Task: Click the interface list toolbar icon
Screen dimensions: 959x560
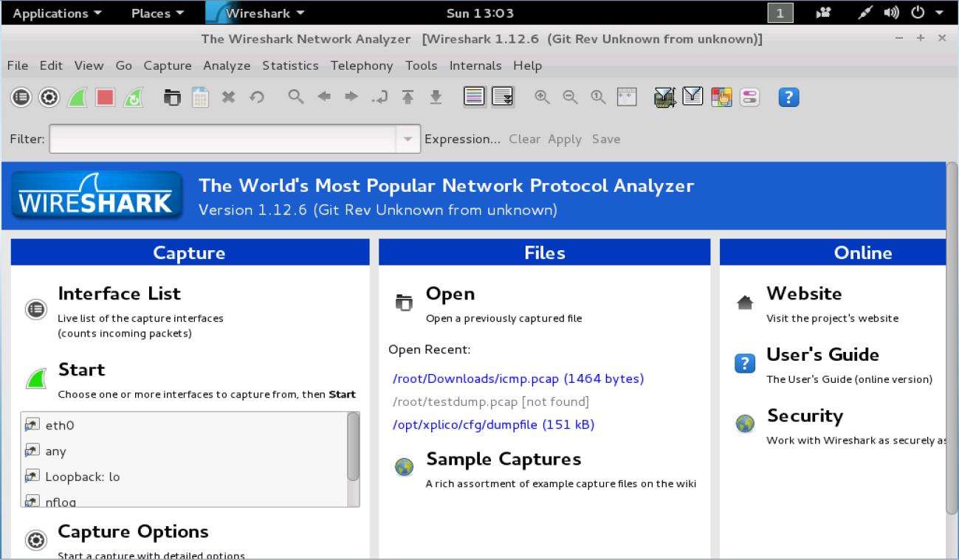Action: click(x=21, y=97)
